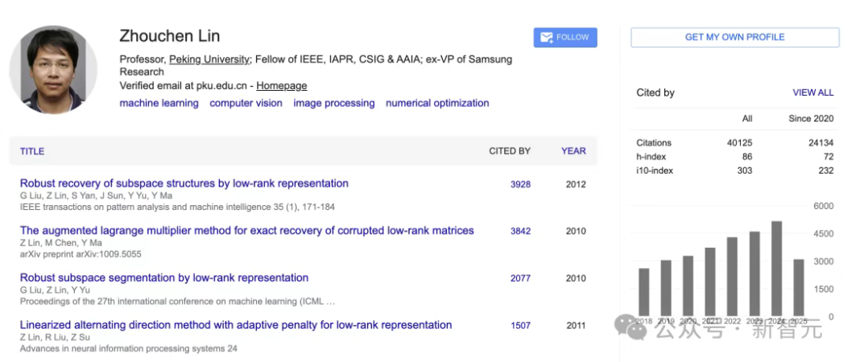868x362 pixels.
Task: View 1507 citing articles
Action: pos(520,326)
